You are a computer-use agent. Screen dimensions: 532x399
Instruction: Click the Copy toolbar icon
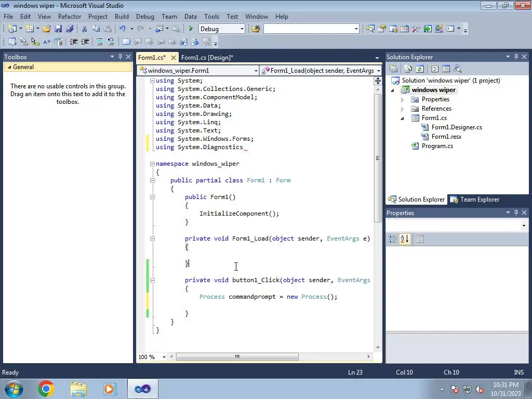96,29
